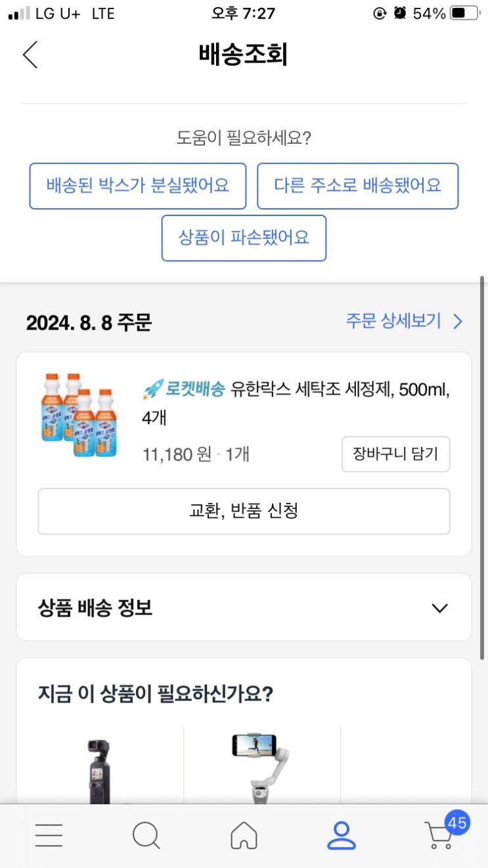Open 주문 상세보기 order details link
488x868 pixels.
coord(404,321)
